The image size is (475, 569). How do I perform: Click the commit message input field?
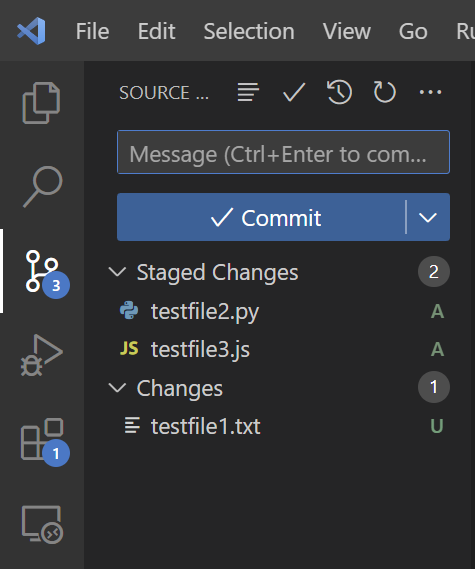click(283, 152)
